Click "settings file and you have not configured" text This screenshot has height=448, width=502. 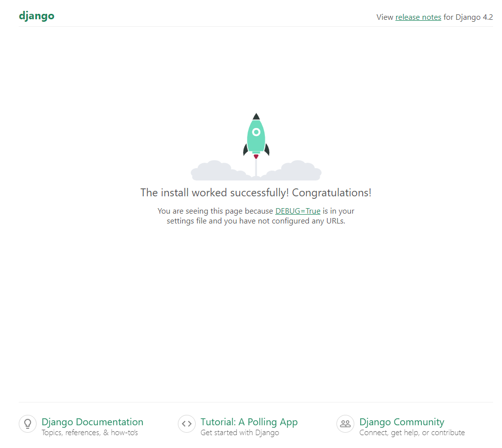click(238, 221)
